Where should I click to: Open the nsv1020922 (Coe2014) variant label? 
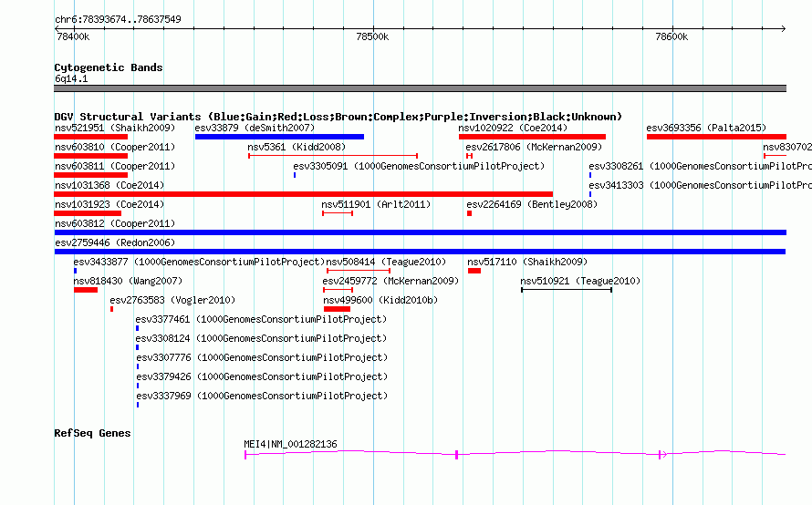pos(513,128)
